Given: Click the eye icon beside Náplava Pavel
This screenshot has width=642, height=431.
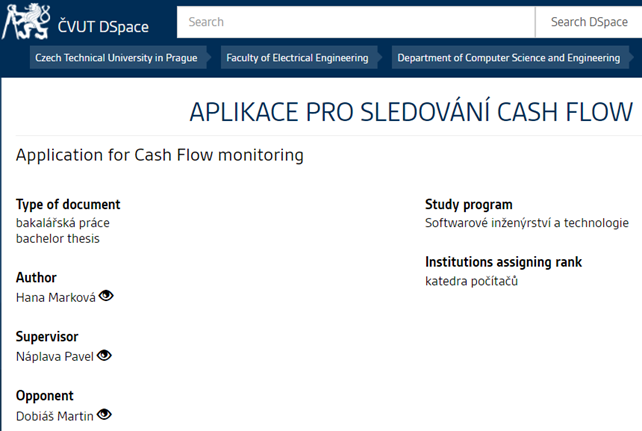Looking at the screenshot, I should point(104,355).
